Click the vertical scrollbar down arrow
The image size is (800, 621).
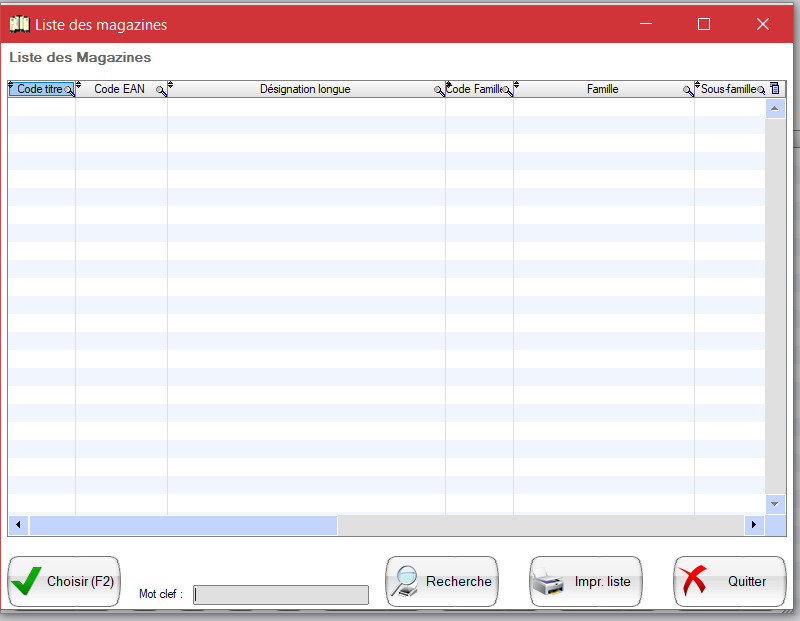click(775, 503)
